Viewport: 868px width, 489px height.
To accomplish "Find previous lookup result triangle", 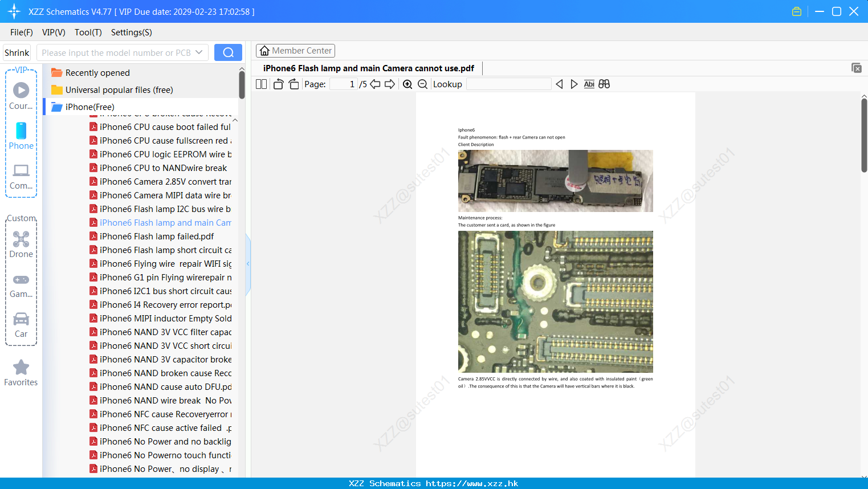I will 559,84.
